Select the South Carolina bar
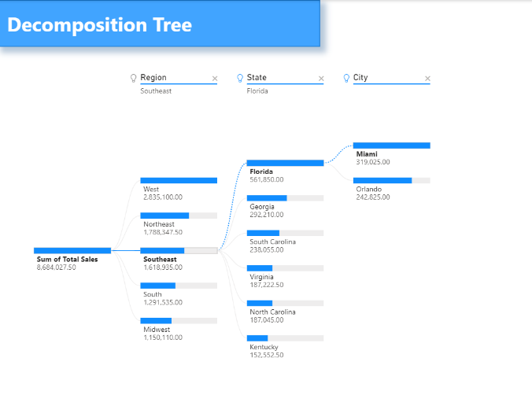Image resolution: width=532 pixels, height=402 pixels. 286,233
